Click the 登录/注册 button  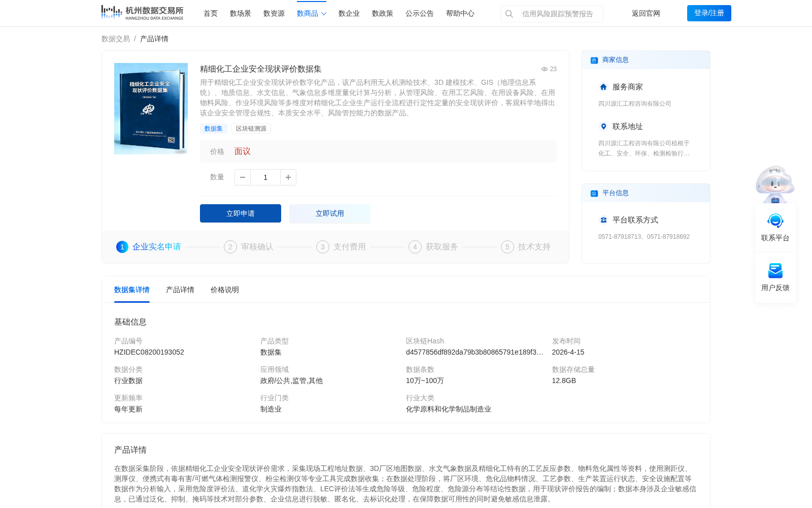tap(709, 13)
